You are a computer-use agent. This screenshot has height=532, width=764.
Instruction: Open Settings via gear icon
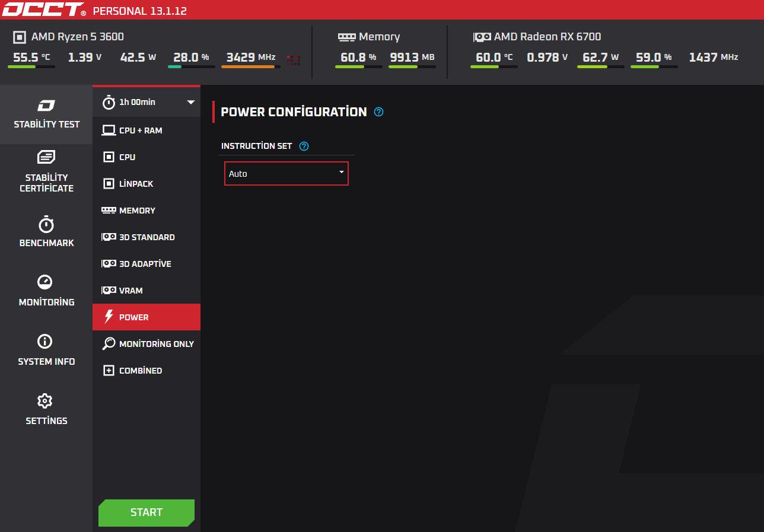coord(44,401)
